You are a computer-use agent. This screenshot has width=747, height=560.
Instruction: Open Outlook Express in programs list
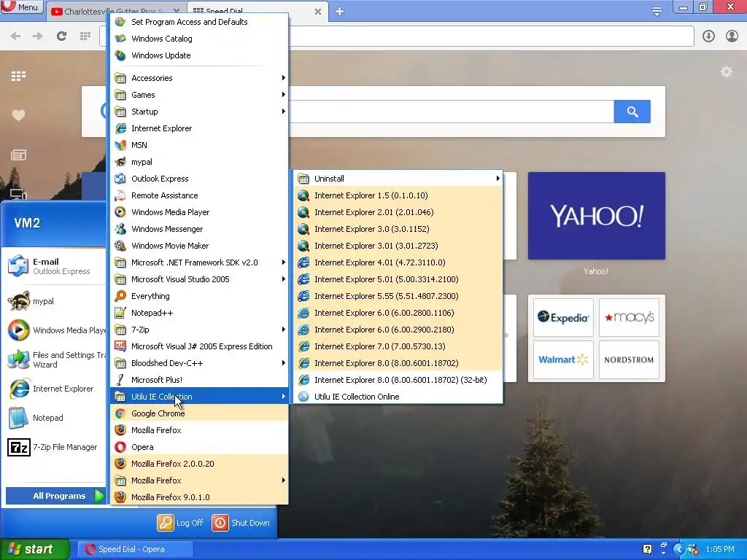[199, 179]
